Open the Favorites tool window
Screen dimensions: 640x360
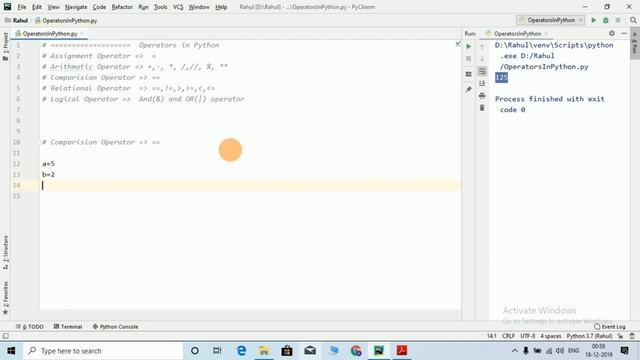click(5, 298)
